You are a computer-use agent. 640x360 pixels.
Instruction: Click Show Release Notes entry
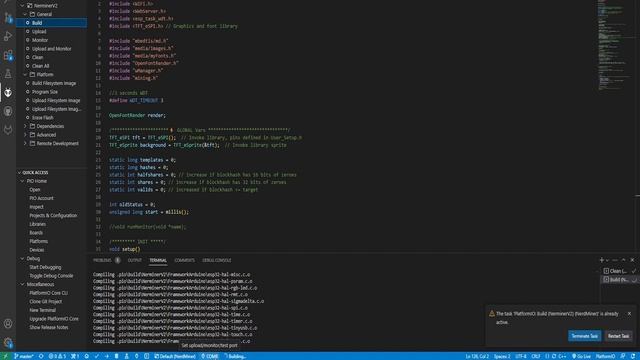[49, 327]
